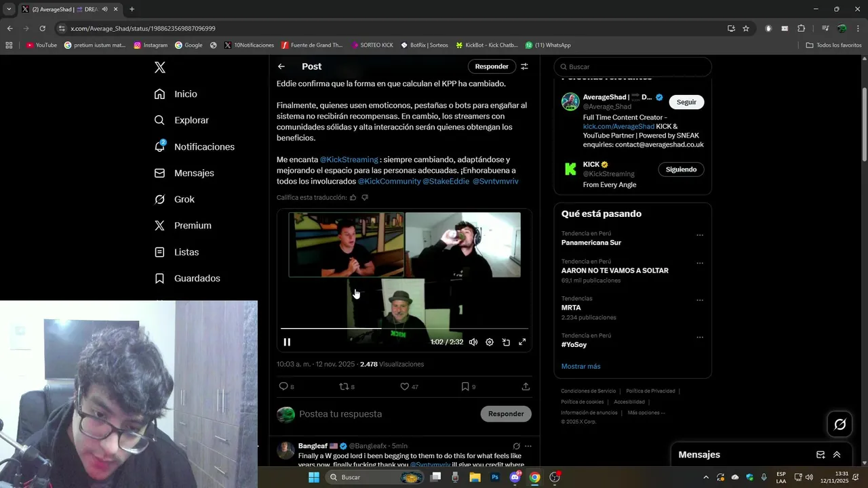868x488 pixels.
Task: Like the post with 47 likes
Action: pyautogui.click(x=409, y=386)
